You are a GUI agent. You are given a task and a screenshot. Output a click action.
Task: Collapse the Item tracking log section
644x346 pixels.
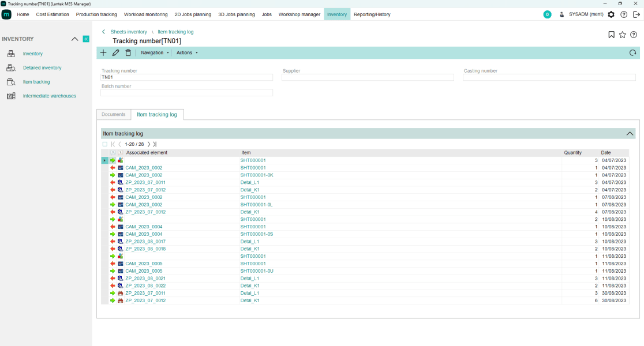tap(630, 133)
